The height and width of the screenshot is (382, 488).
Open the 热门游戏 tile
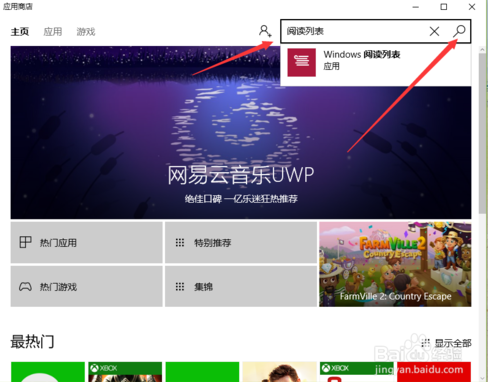click(87, 286)
